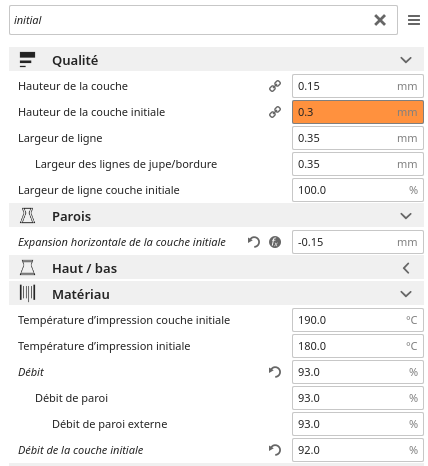Click the Qualité category icon
This screenshot has width=428, height=466.
coord(27,60)
